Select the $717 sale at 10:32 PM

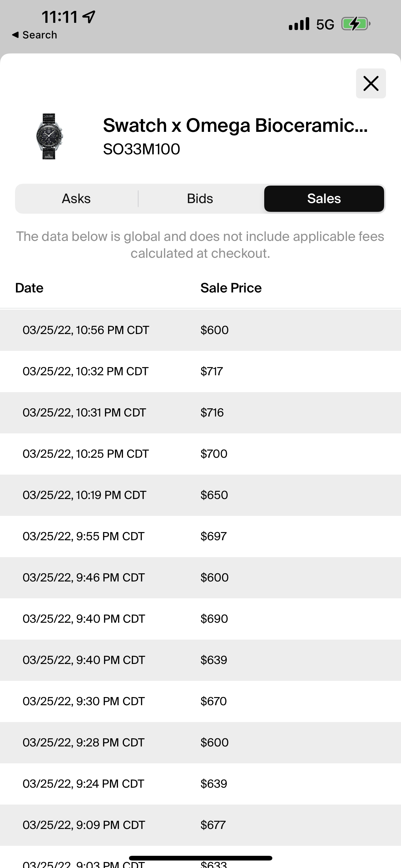click(200, 371)
